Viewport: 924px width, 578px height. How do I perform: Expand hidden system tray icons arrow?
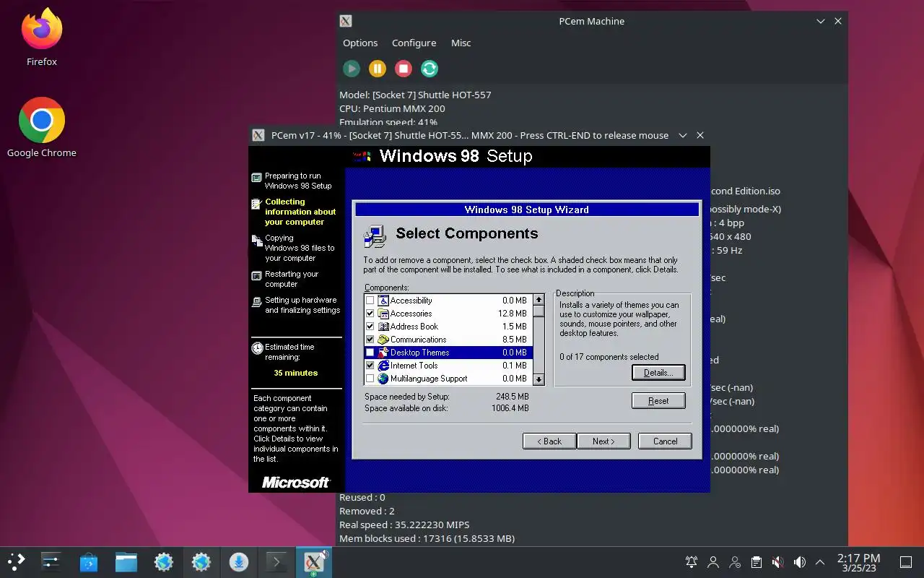tap(820, 562)
